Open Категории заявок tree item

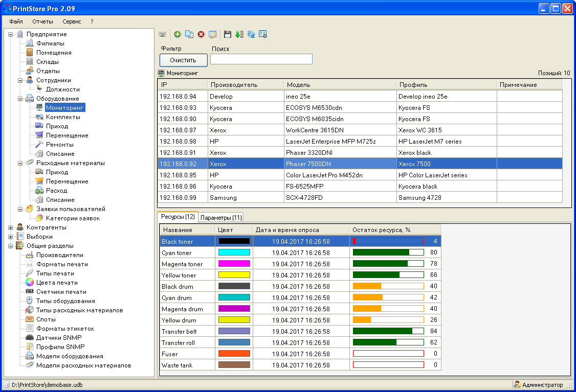(73, 218)
